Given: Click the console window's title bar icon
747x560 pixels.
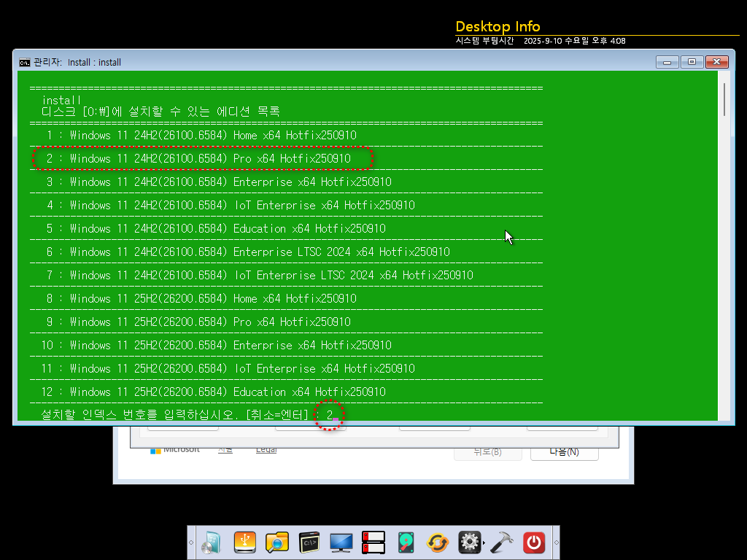Looking at the screenshot, I should tap(24, 63).
